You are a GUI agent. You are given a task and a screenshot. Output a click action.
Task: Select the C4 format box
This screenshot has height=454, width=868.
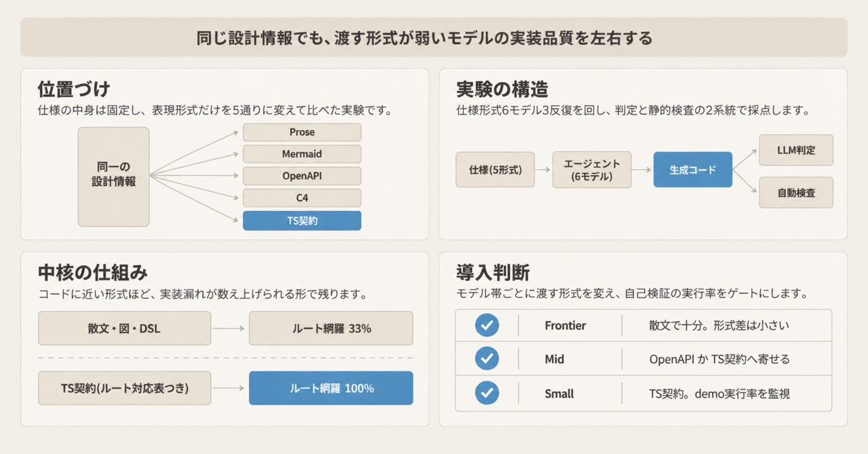click(x=302, y=198)
